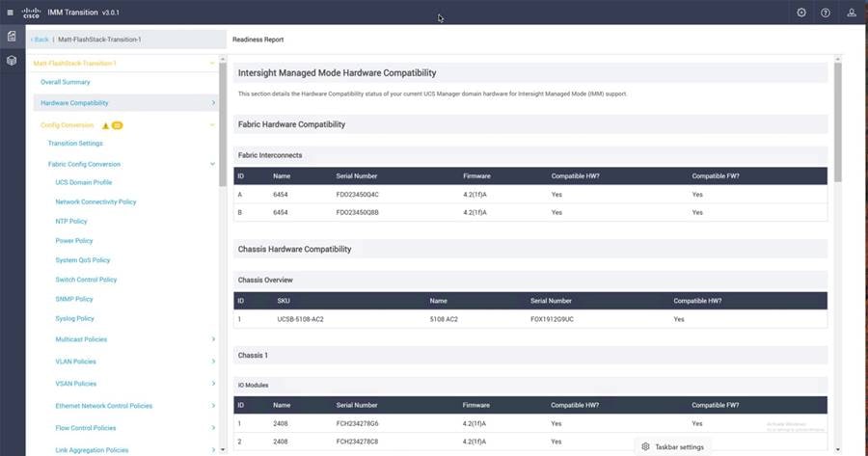Select serial number FDO23450Q8B cell
The image size is (868, 456).
click(358, 212)
